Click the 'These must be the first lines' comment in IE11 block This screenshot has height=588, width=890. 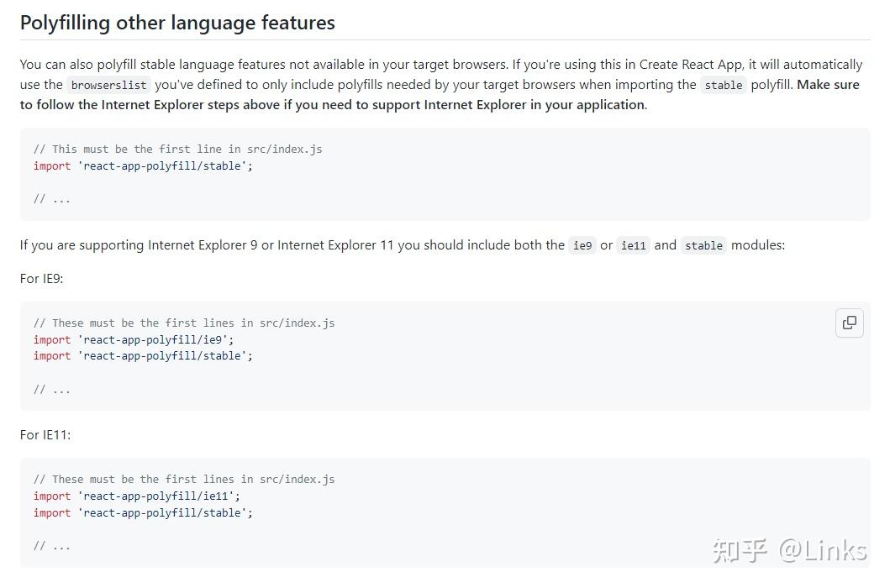point(184,479)
